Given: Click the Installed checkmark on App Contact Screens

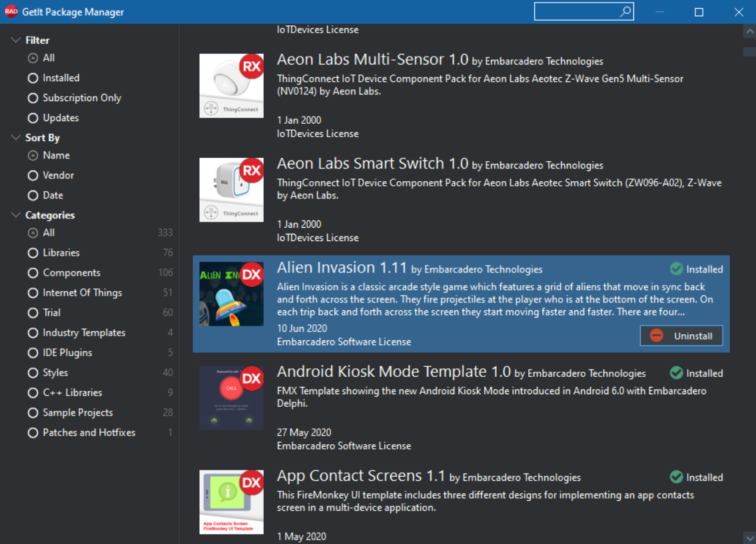Looking at the screenshot, I should click(x=677, y=477).
